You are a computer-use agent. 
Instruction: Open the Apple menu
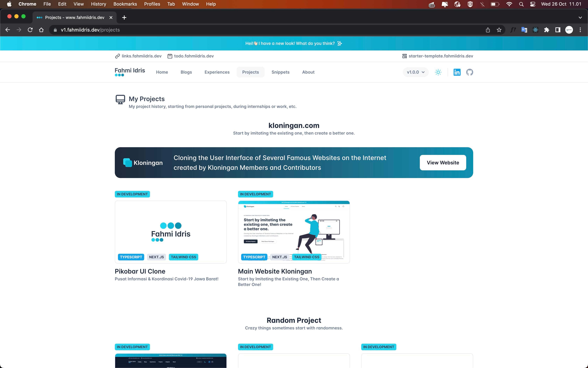point(9,4)
